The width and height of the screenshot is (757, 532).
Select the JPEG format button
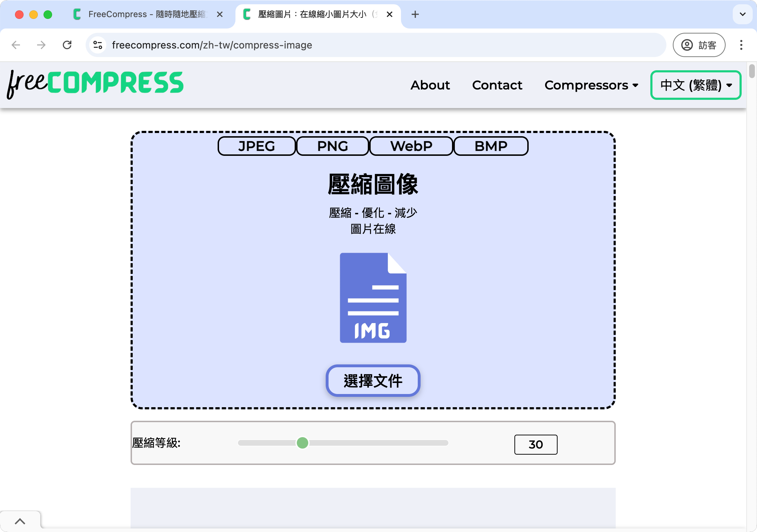click(x=257, y=146)
